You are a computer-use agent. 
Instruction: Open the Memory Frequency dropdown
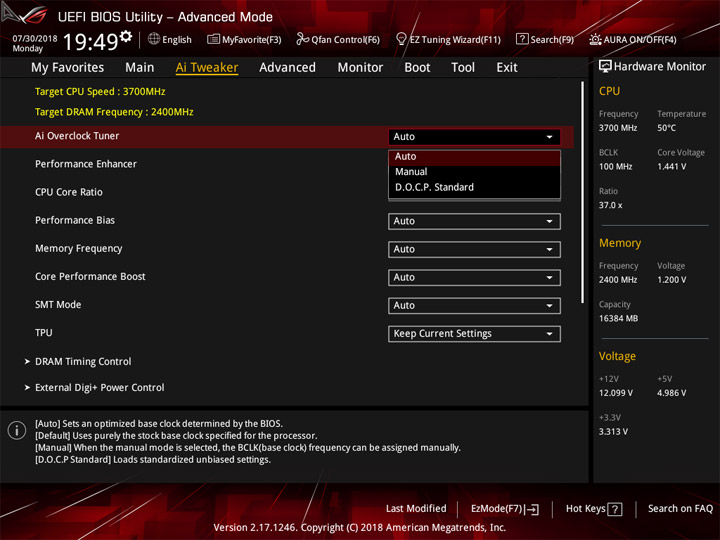click(x=474, y=249)
